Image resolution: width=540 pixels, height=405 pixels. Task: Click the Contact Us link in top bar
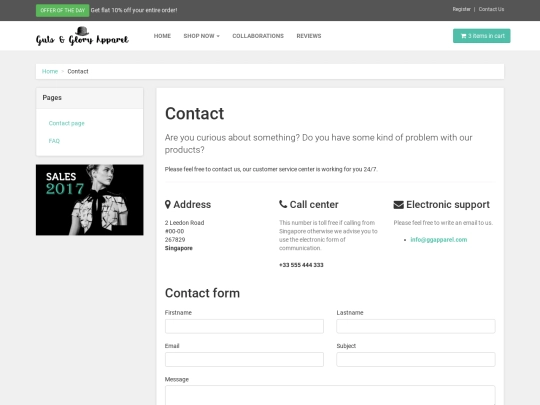click(x=491, y=9)
